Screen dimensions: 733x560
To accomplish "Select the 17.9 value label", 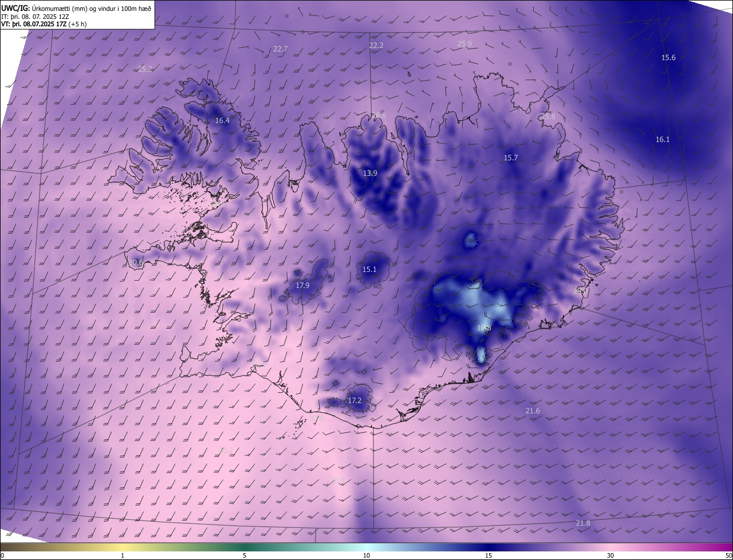I will [302, 286].
